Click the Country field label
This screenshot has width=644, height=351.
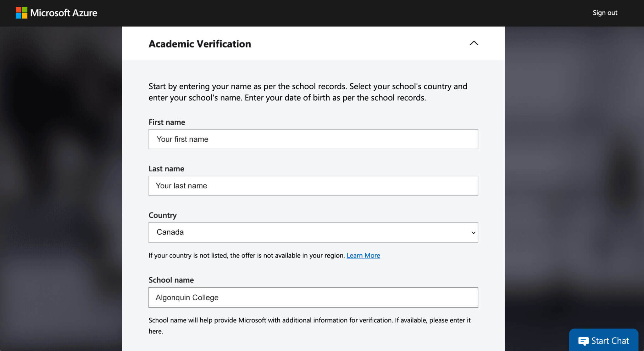click(162, 215)
